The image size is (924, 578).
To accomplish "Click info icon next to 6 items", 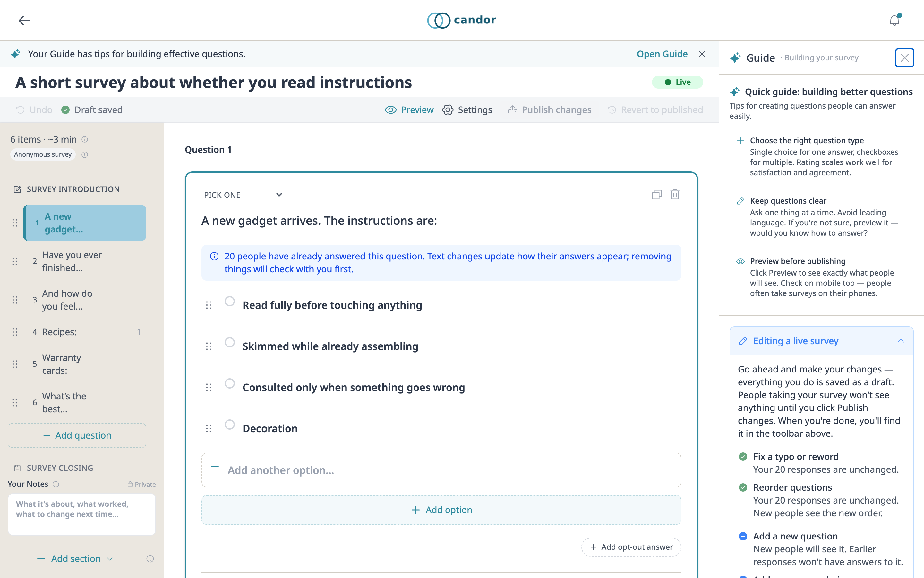I will tap(85, 140).
